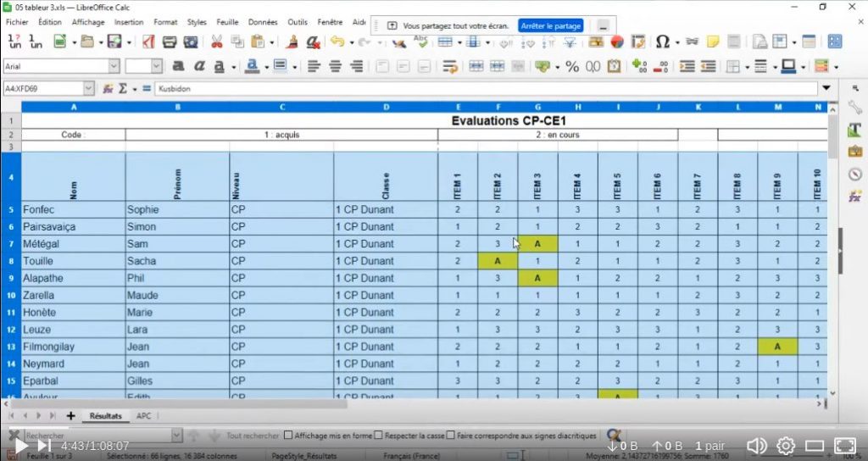This screenshot has width=868, height=461.
Task: Click the Arrêter le partage button
Action: click(551, 26)
